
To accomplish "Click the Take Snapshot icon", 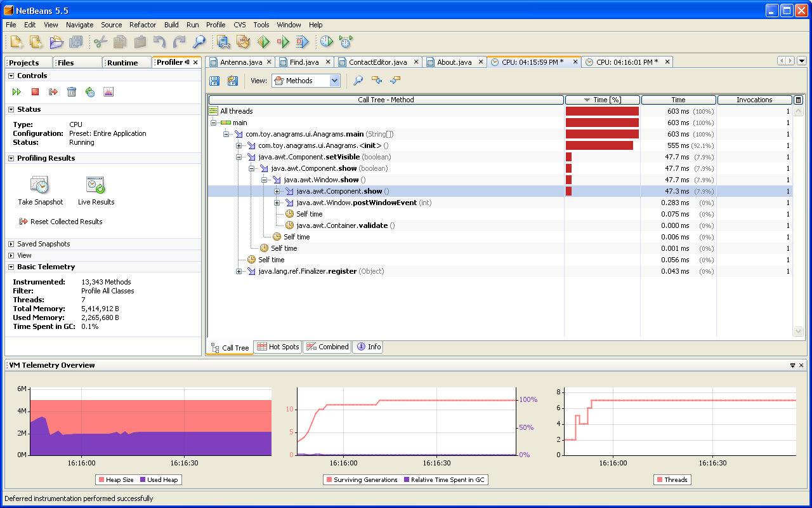I will click(x=40, y=185).
